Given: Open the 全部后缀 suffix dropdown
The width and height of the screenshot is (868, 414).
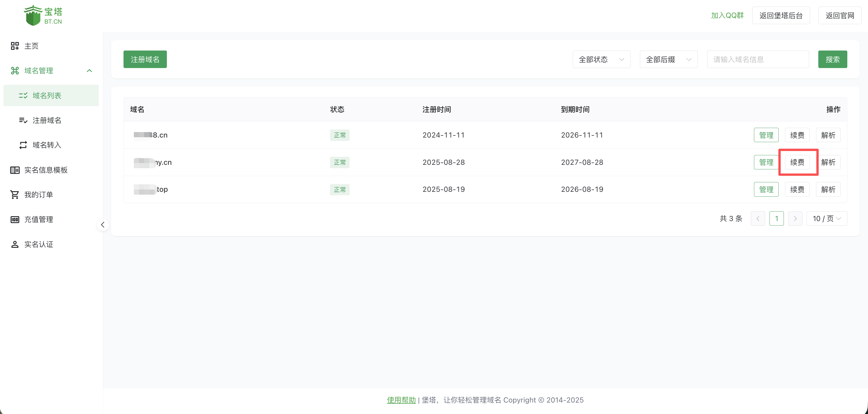Looking at the screenshot, I should click(x=668, y=59).
